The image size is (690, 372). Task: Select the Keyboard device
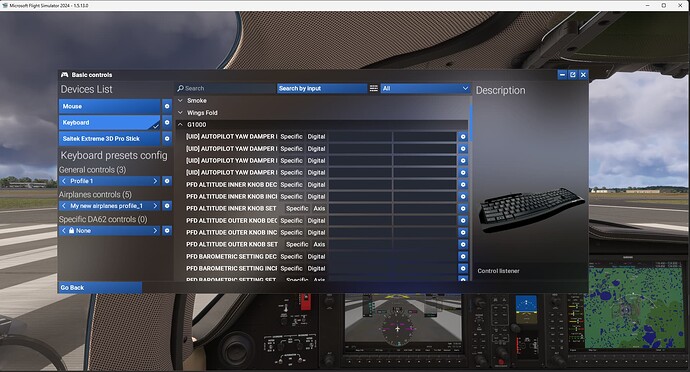[x=110, y=122]
